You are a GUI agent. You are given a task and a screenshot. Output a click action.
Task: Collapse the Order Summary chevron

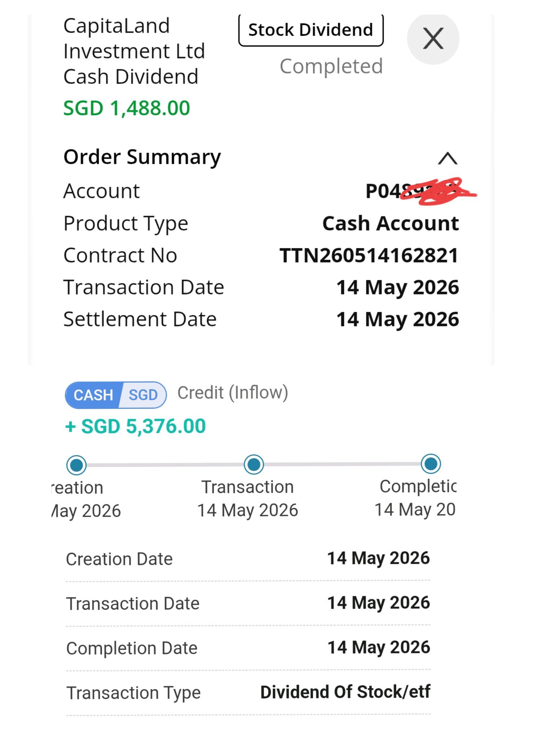448,158
